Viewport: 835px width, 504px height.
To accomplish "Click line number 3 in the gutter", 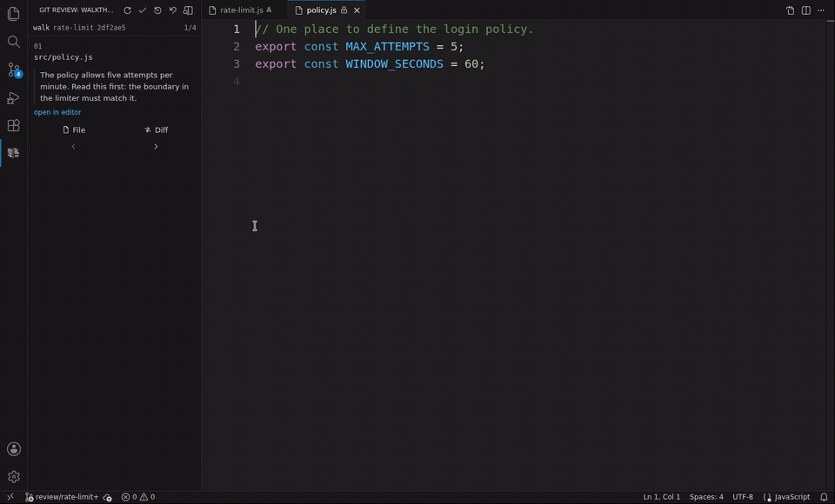I will (x=237, y=63).
